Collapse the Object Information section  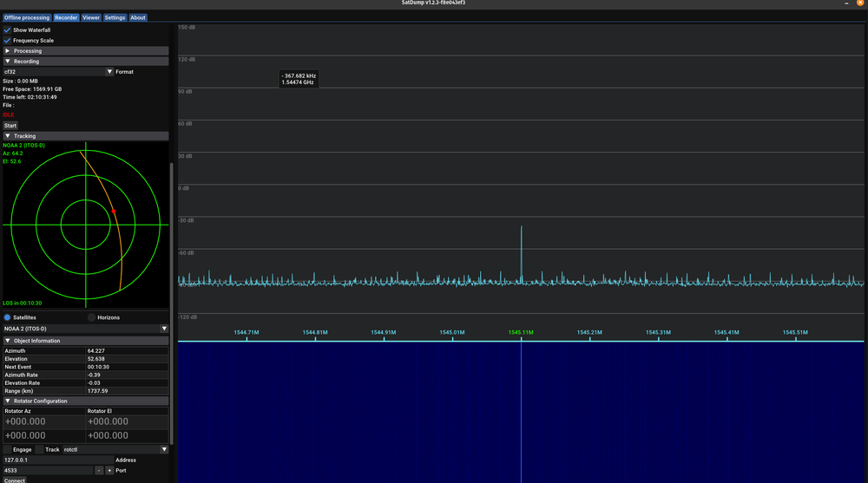pyautogui.click(x=8, y=341)
